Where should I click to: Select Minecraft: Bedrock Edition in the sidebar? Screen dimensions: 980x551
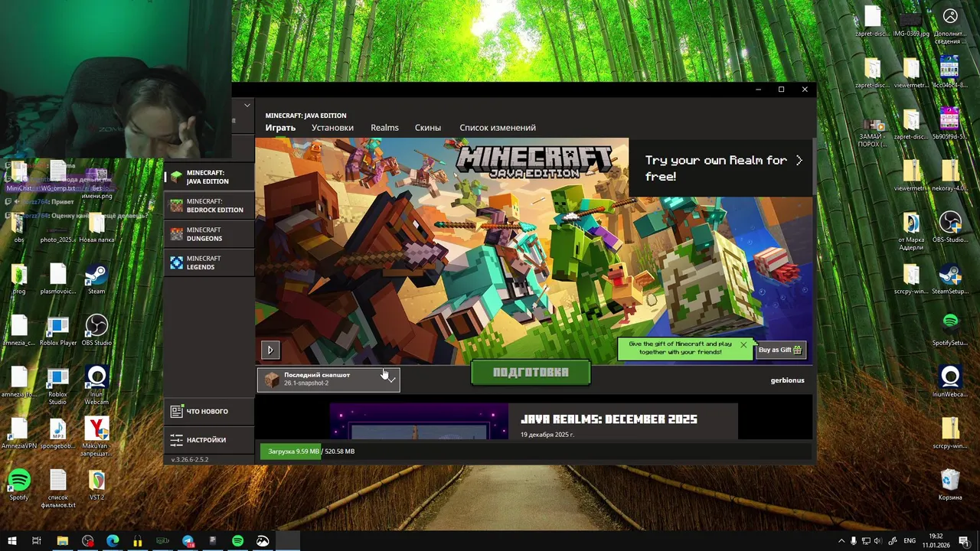pos(209,205)
